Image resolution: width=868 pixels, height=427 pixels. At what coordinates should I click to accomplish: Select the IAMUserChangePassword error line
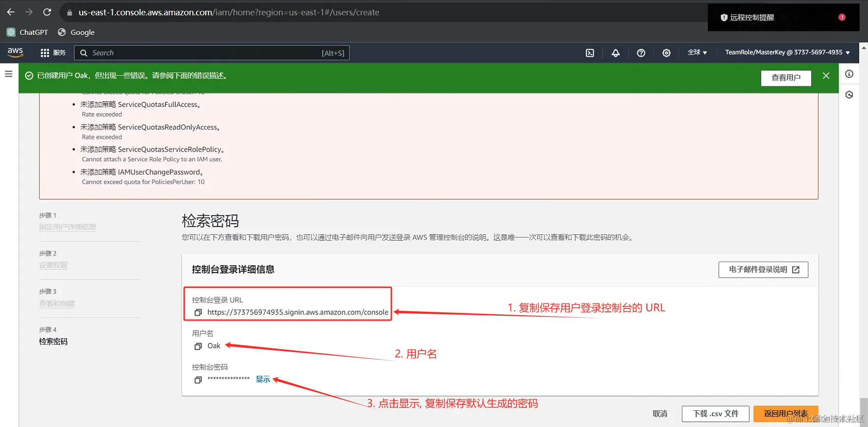click(x=142, y=172)
